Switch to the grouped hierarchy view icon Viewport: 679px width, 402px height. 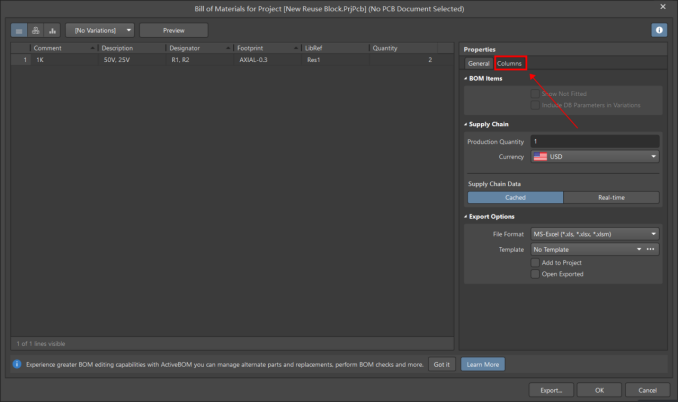(x=36, y=30)
